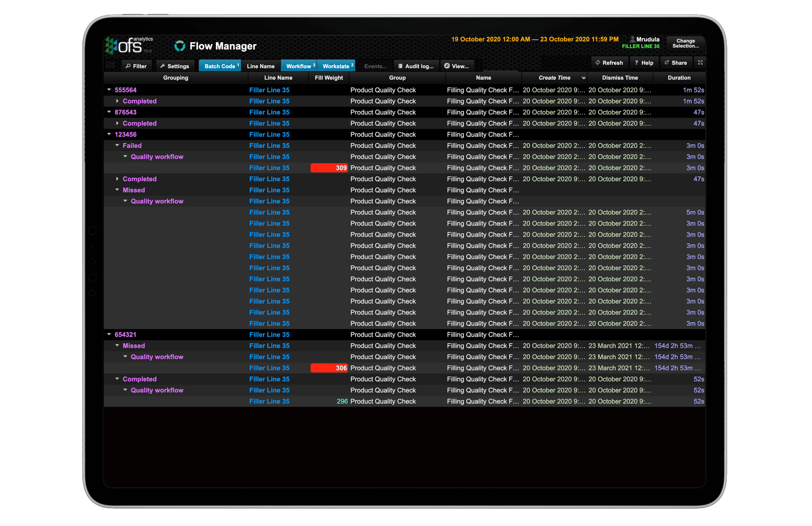The height and width of the screenshot is (526, 812).
Task: Click the red 309 fill weight indicator
Action: [329, 168]
